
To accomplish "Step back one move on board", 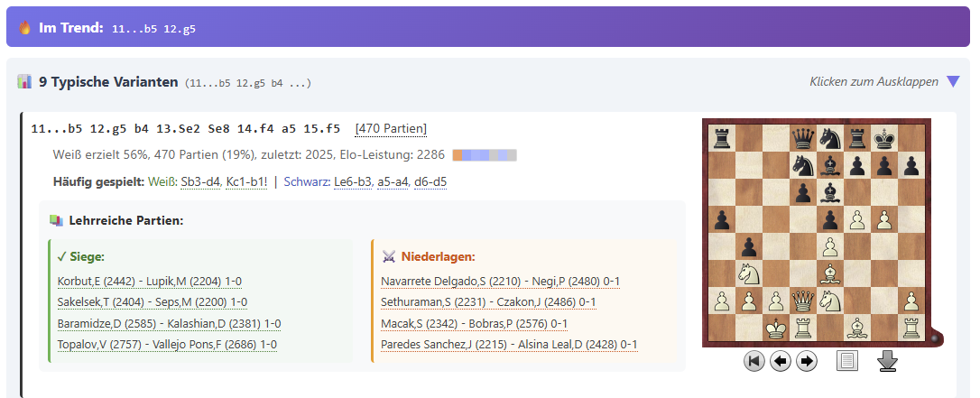I will coord(781,362).
